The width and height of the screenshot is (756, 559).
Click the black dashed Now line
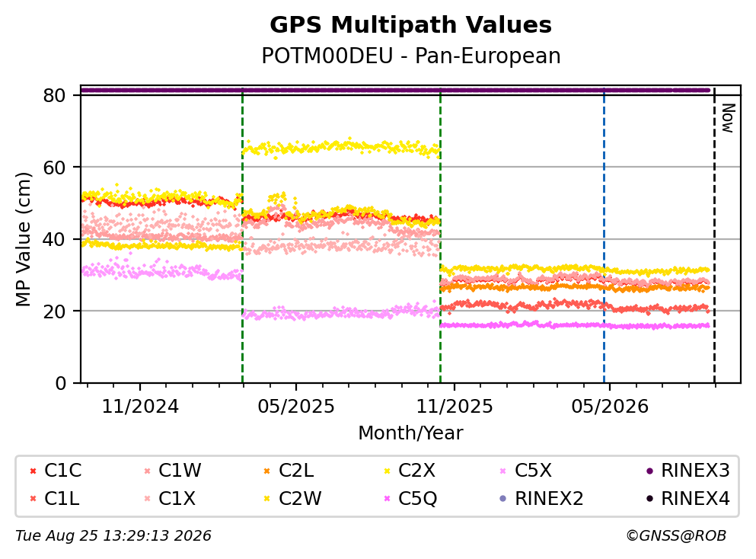point(715,235)
